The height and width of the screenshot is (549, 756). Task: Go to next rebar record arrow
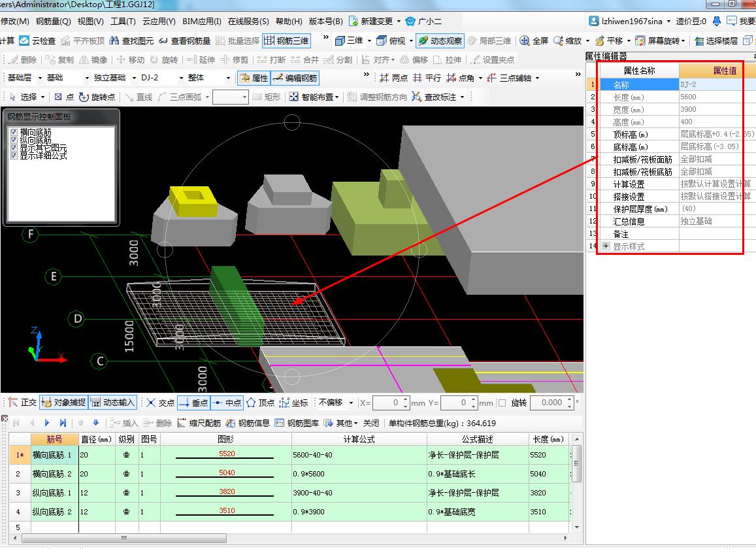47,423
